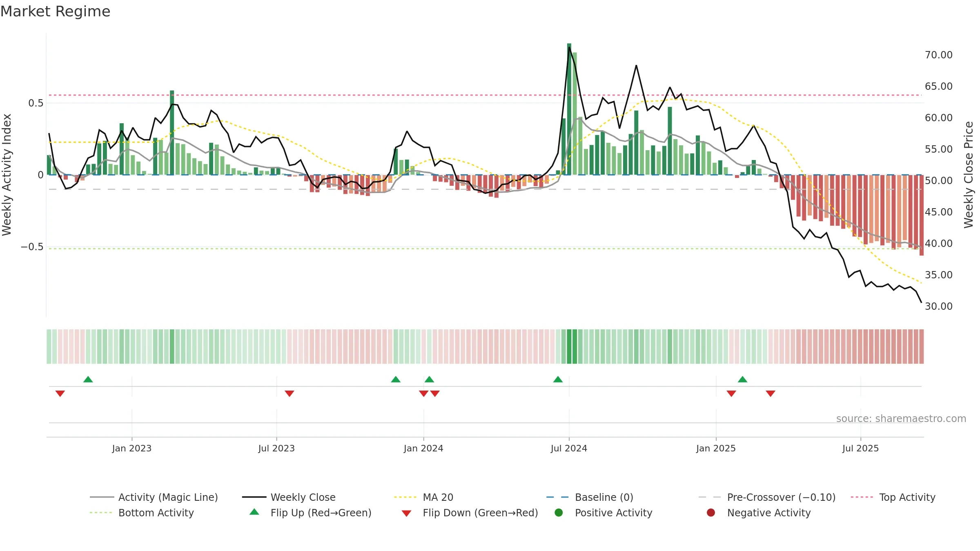Click the green flip-up marker before Jan 2023
The width and height of the screenshot is (980, 551).
coord(88,379)
